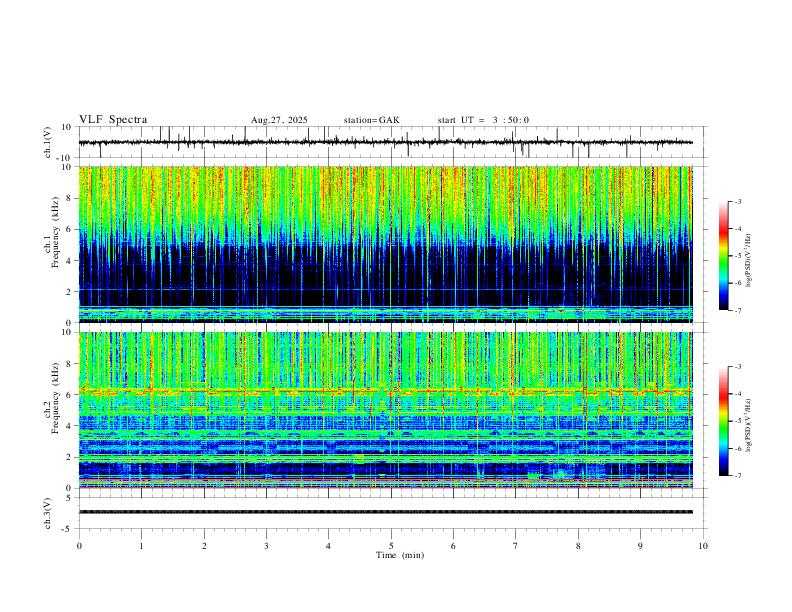This screenshot has height=612, width=792.
Task: Click the "8" kHz tick on ch.1 frequency axis
Action: click(x=71, y=198)
